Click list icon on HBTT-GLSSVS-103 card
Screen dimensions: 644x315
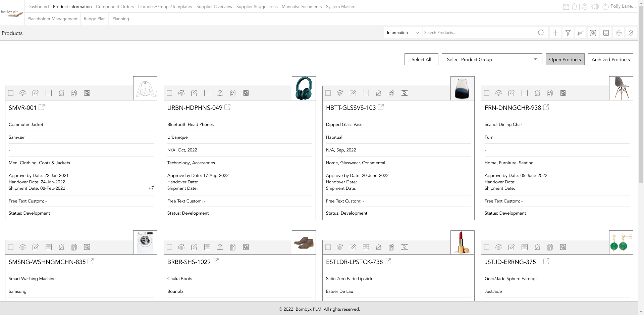[x=366, y=93]
